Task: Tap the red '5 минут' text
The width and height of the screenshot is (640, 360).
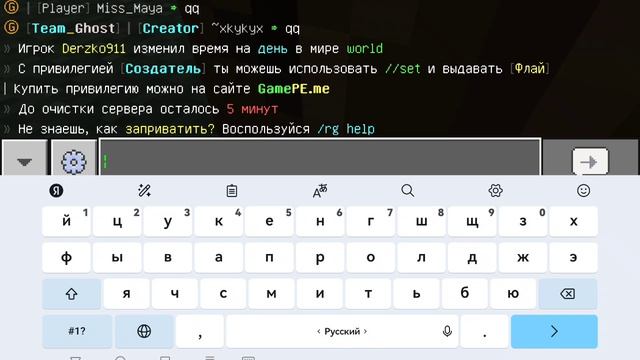Action: [252, 109]
